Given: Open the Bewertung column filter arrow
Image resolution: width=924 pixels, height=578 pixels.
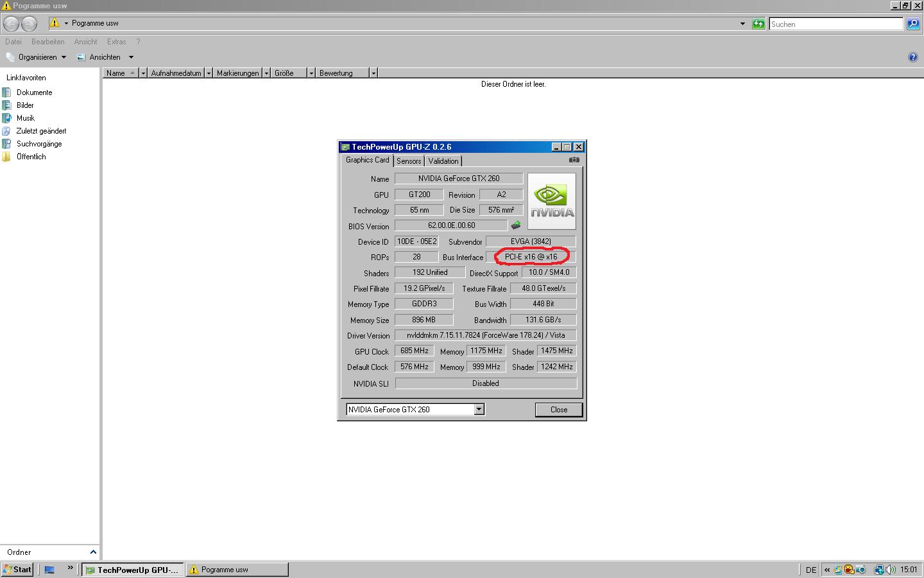Looking at the screenshot, I should (373, 73).
